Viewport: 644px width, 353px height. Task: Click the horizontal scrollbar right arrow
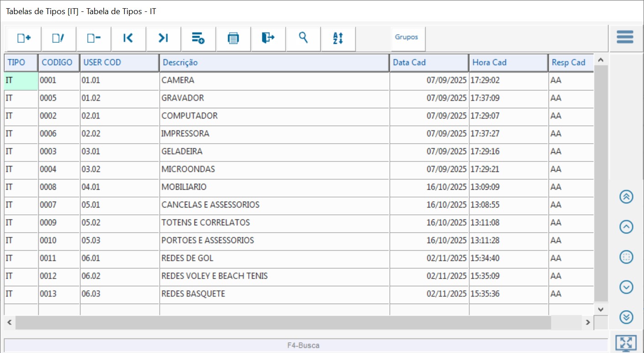click(588, 322)
